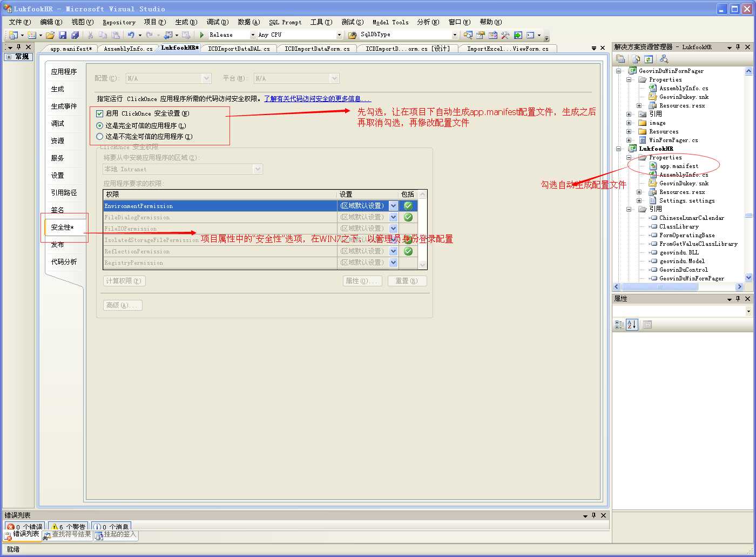Click the permissions list scroll down arrow

(423, 265)
